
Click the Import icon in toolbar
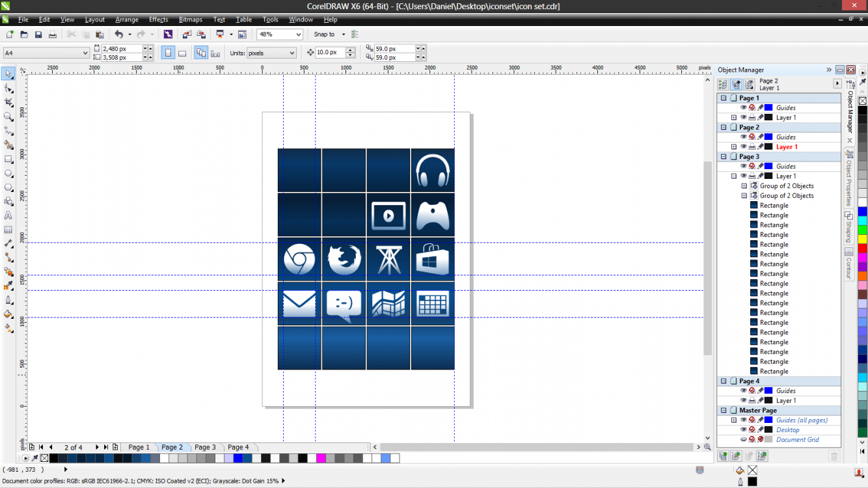[187, 34]
